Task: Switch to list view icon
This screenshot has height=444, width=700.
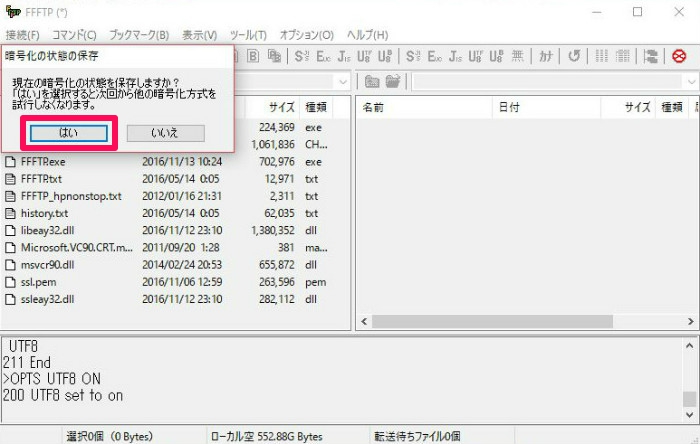Action: (x=601, y=56)
